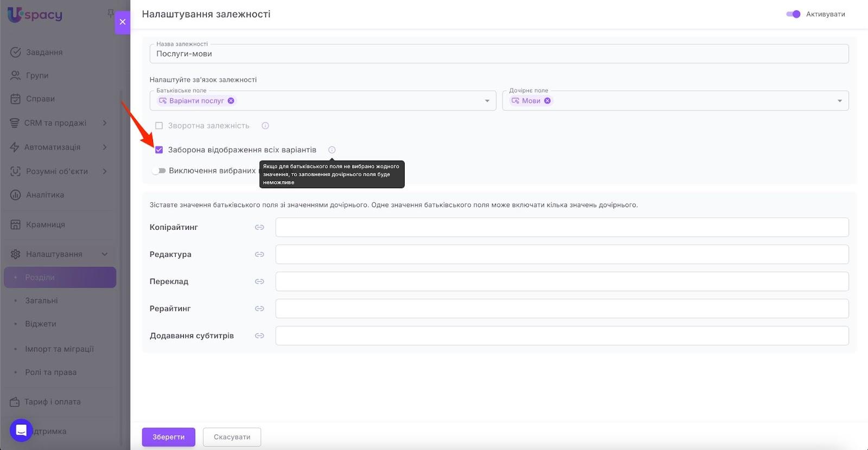
Task: Click the Завдання checkmark icon
Action: 16,52
